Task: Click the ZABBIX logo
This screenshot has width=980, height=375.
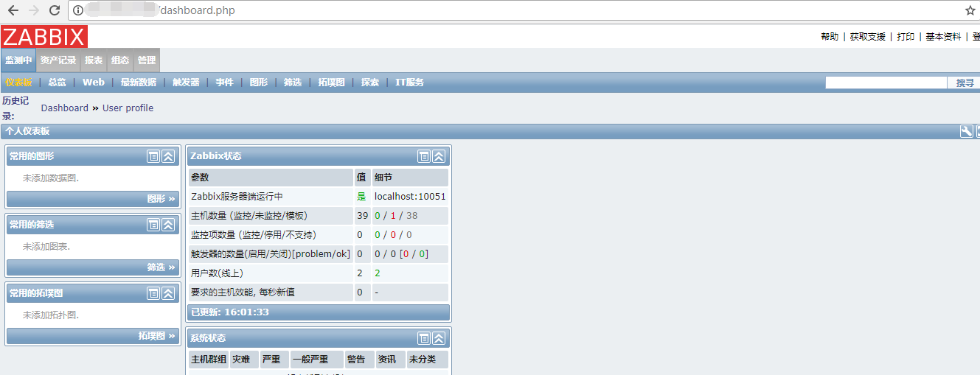Action: click(44, 36)
